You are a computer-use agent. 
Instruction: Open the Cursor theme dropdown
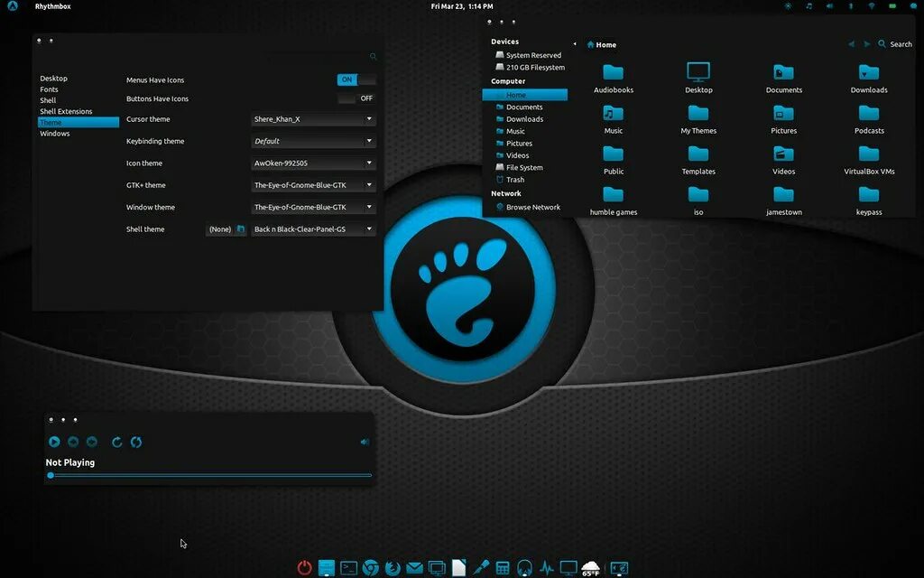[313, 119]
